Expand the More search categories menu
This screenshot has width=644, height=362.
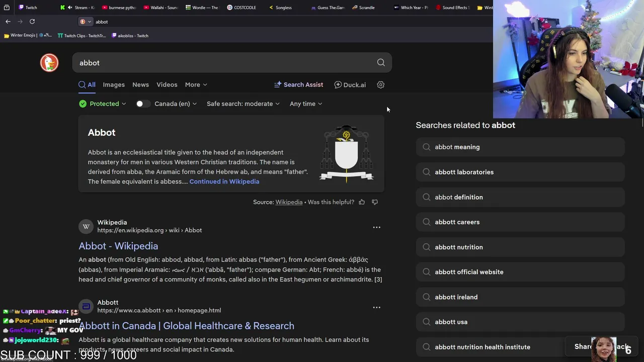(x=196, y=85)
